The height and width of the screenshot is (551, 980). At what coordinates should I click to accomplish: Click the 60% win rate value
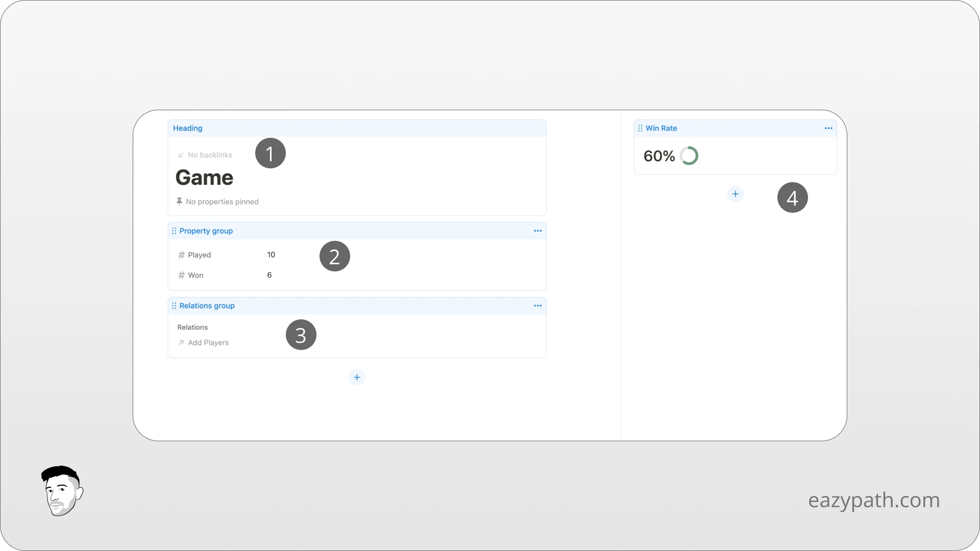(x=659, y=156)
